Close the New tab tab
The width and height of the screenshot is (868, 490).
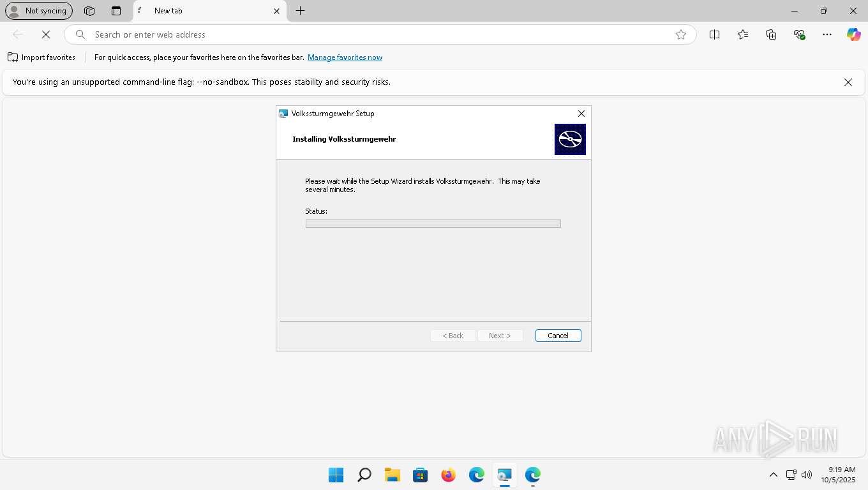click(276, 11)
